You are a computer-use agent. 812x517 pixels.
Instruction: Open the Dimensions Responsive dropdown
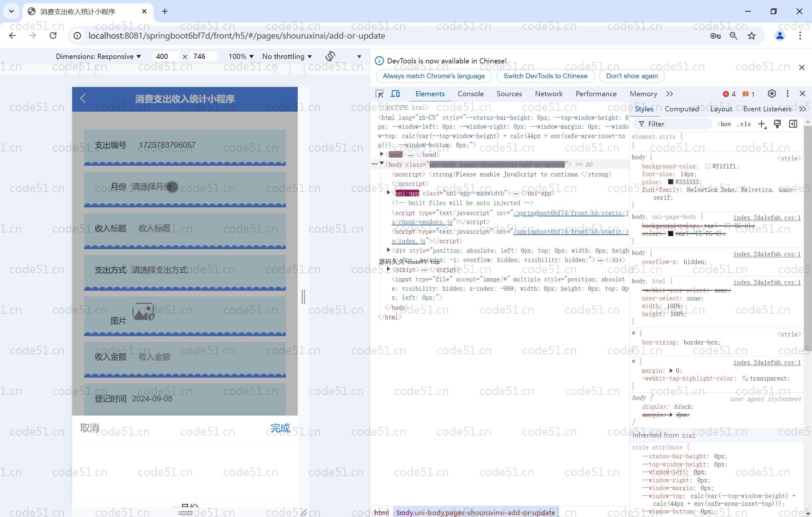tap(98, 56)
